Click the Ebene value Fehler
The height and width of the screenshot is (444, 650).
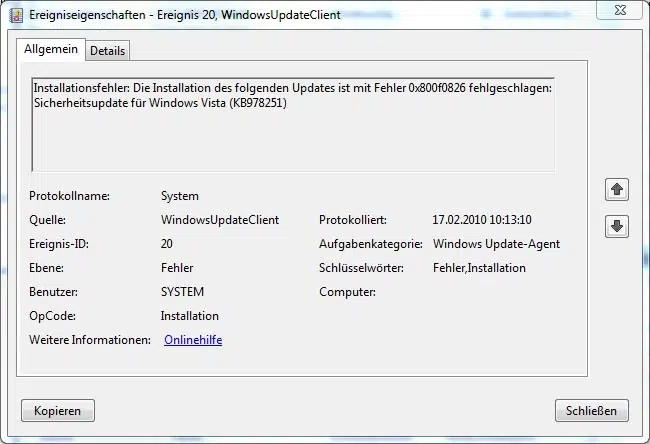click(177, 268)
